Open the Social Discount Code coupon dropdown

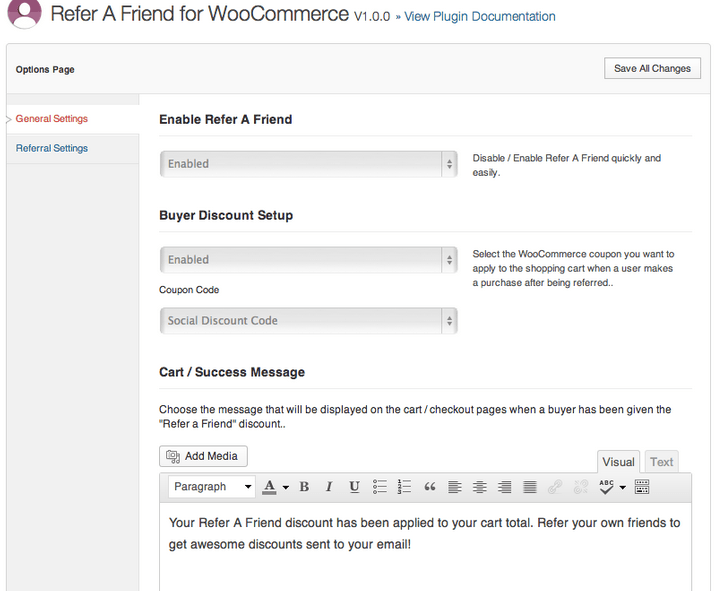coord(309,321)
